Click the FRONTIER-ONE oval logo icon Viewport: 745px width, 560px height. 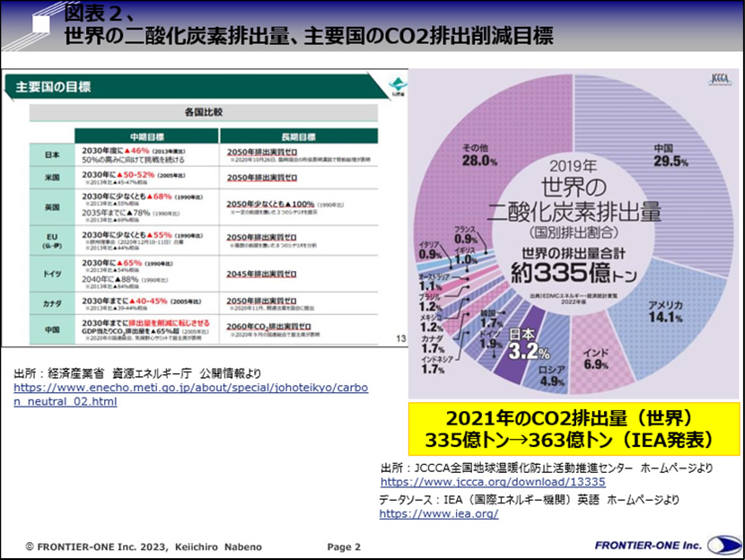click(724, 545)
